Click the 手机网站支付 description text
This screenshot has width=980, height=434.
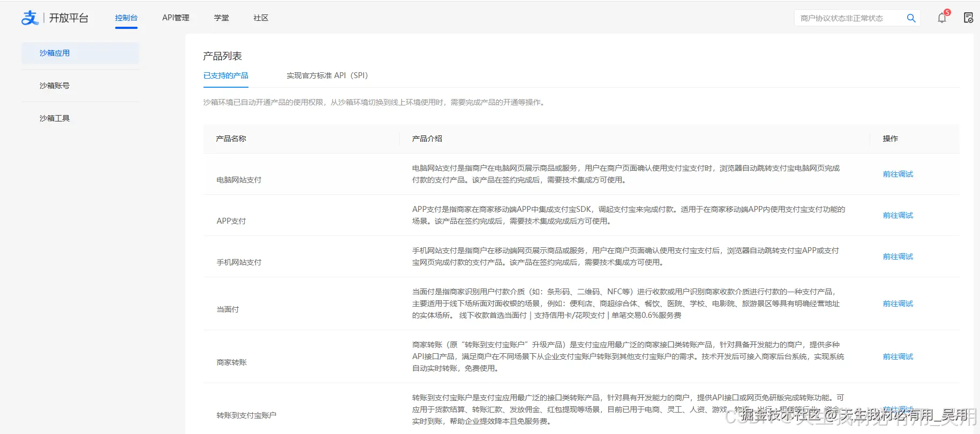click(625, 256)
